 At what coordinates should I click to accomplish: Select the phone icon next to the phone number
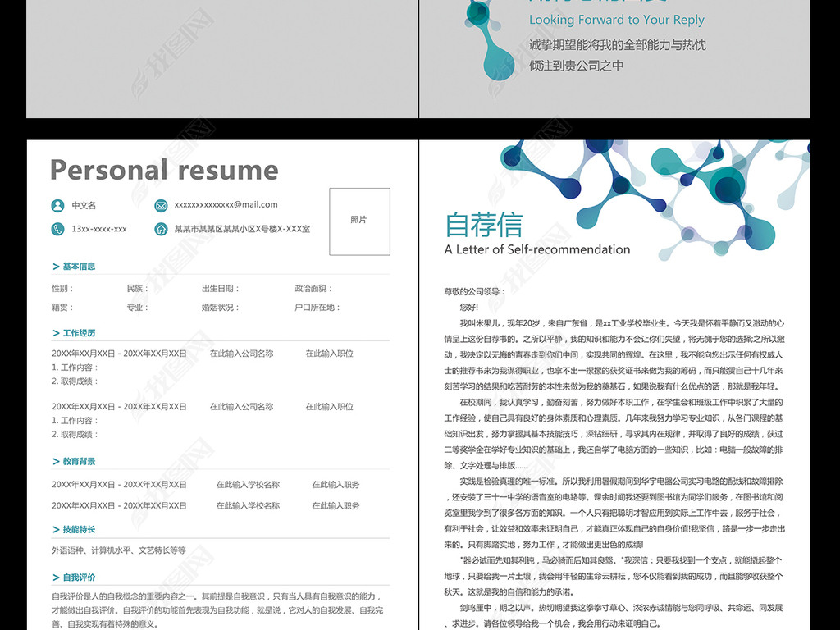[x=57, y=229]
